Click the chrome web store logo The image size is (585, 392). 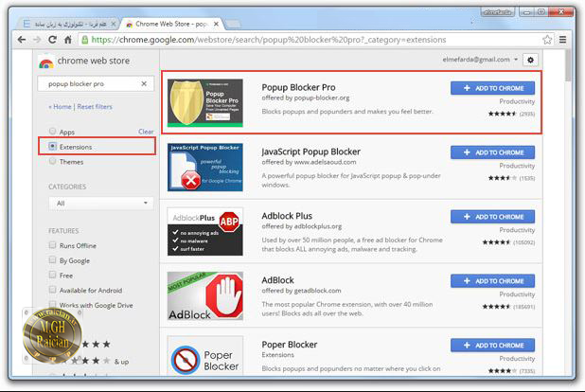click(x=84, y=62)
